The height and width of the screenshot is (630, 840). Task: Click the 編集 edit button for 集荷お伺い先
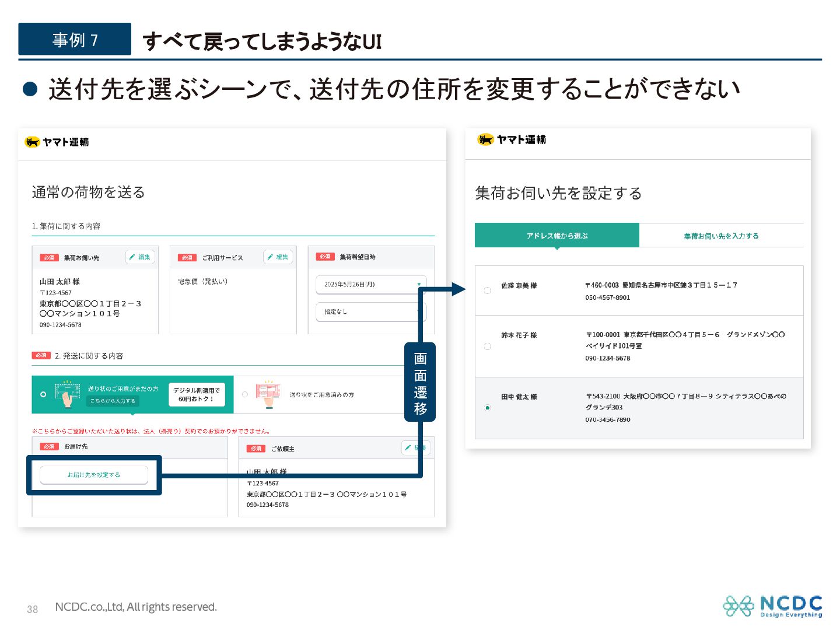click(139, 257)
